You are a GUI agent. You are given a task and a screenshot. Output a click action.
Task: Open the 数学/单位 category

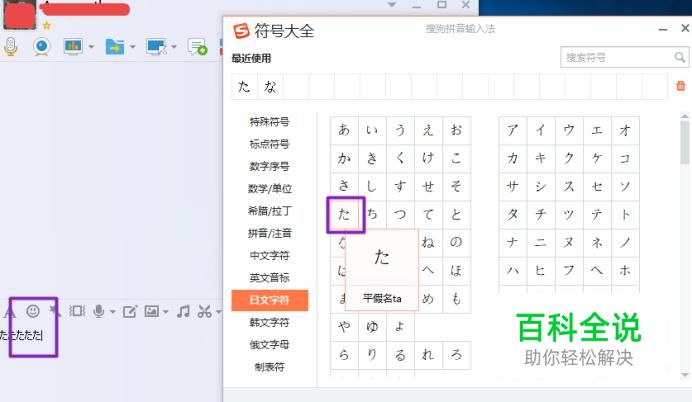coord(270,189)
